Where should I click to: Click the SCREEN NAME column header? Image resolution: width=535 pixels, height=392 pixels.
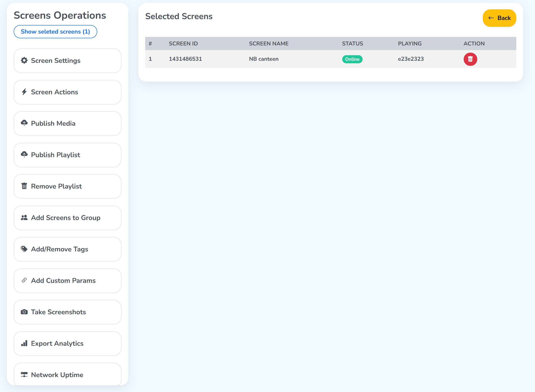tap(269, 44)
